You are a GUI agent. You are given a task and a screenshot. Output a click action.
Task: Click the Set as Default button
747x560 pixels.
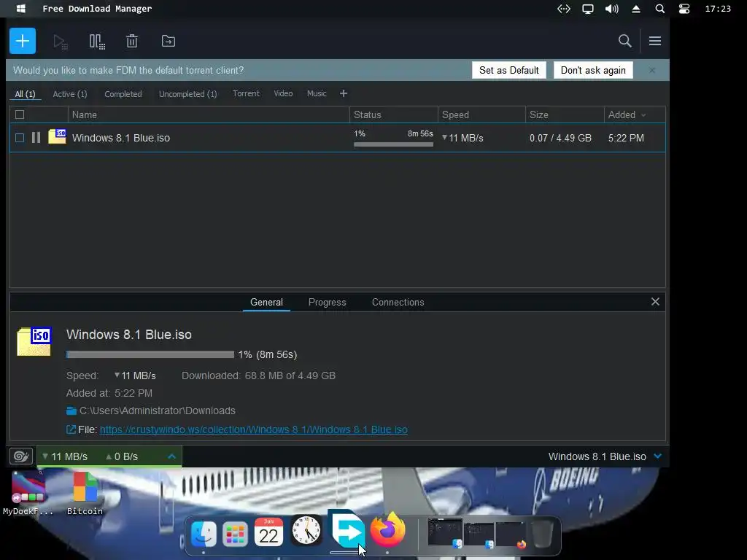tap(508, 70)
